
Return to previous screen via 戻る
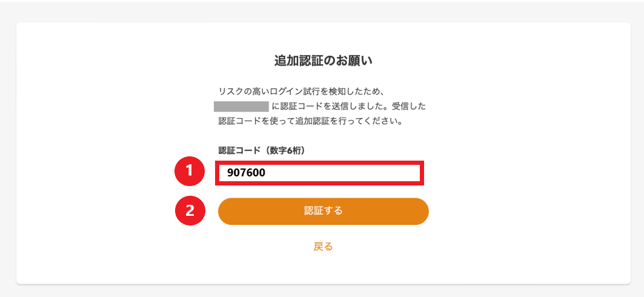pos(324,247)
